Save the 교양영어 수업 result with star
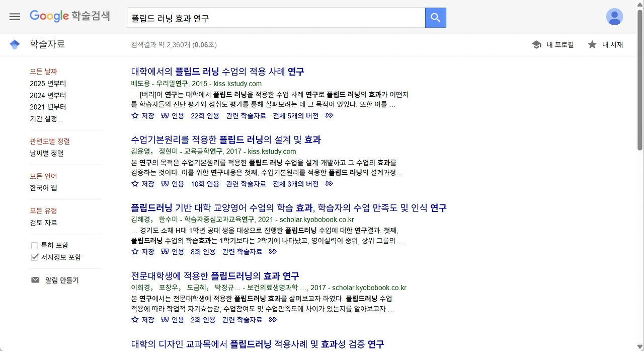The width and height of the screenshot is (644, 351). [x=143, y=251]
